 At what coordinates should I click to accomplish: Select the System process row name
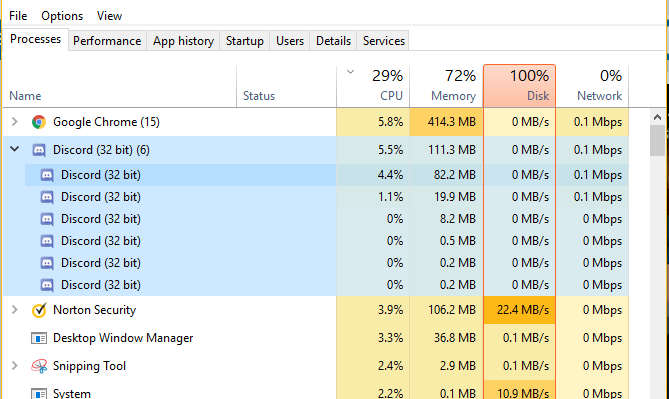72,393
